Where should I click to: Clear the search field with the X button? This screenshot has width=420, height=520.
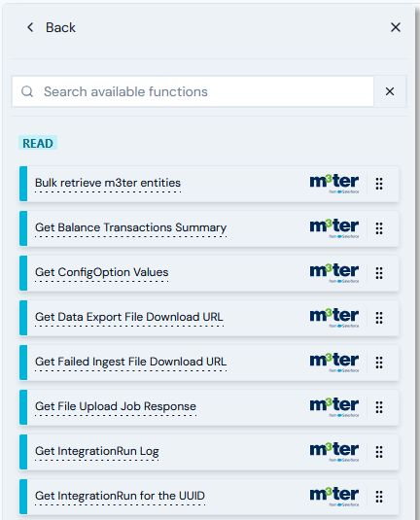pos(390,91)
